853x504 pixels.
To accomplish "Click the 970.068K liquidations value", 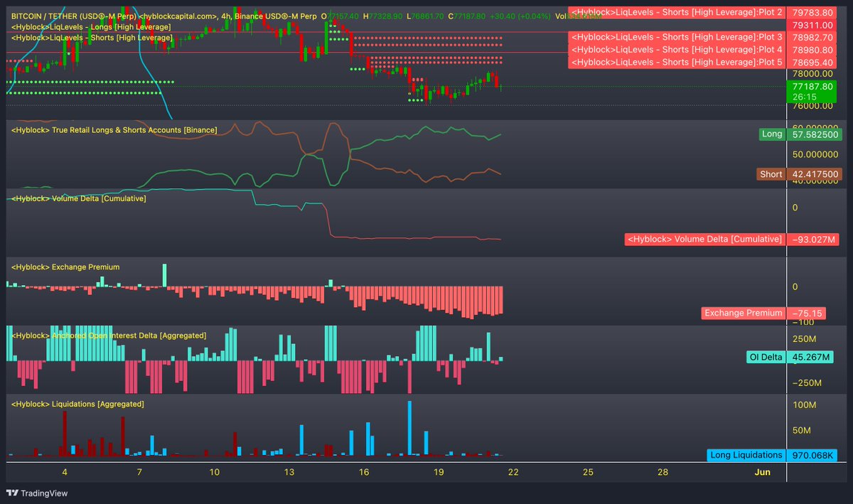I will [x=812, y=455].
